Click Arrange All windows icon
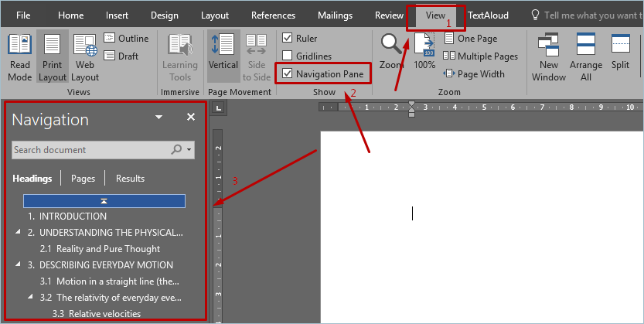 (586, 57)
